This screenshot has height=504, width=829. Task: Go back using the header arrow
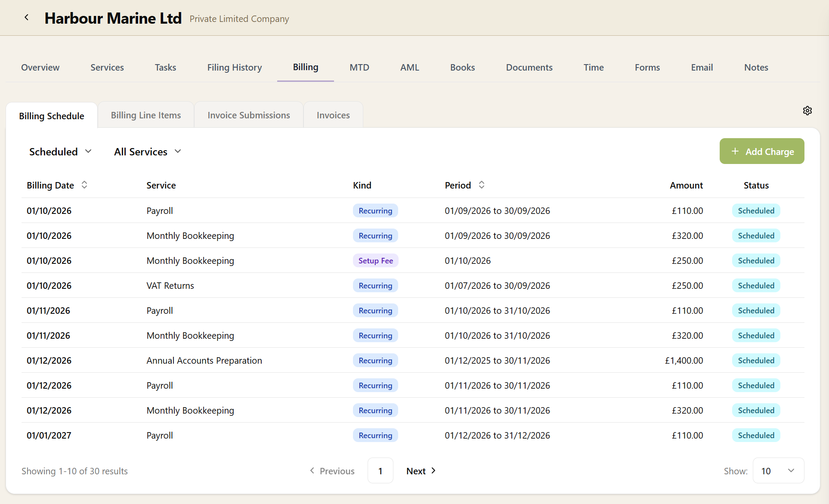click(x=27, y=18)
